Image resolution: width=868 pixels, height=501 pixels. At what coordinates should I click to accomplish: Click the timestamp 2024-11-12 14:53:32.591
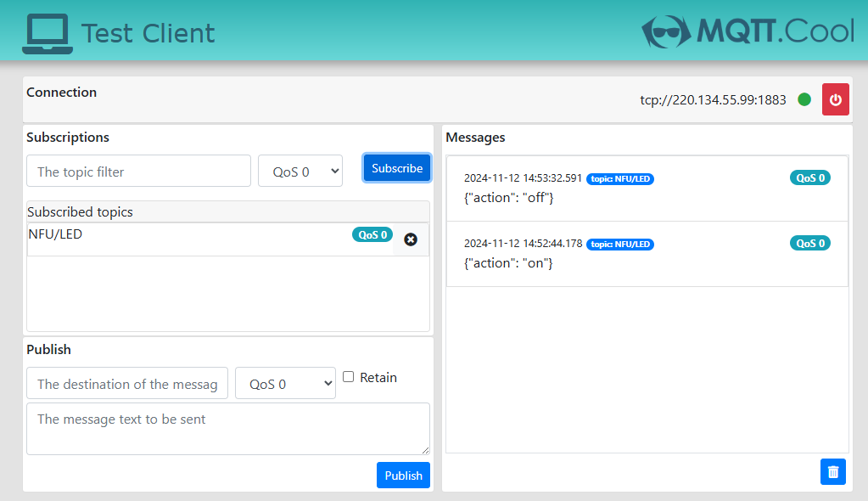524,178
